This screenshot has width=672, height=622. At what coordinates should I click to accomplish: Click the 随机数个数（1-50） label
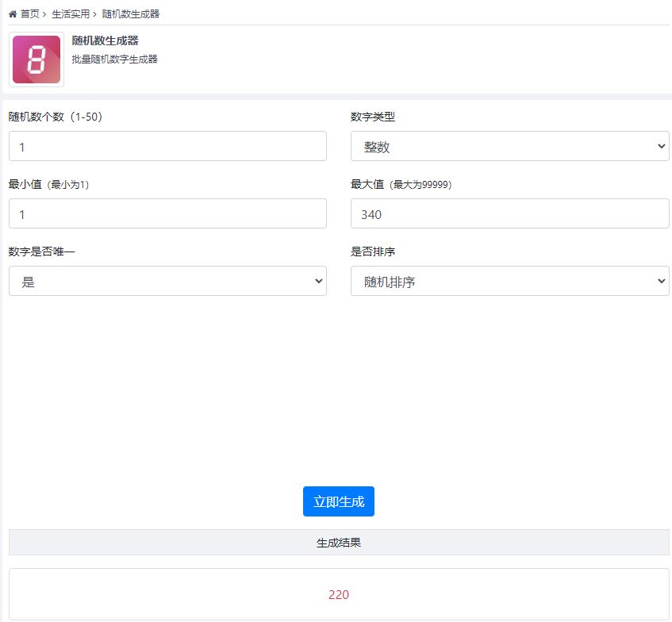pos(56,117)
